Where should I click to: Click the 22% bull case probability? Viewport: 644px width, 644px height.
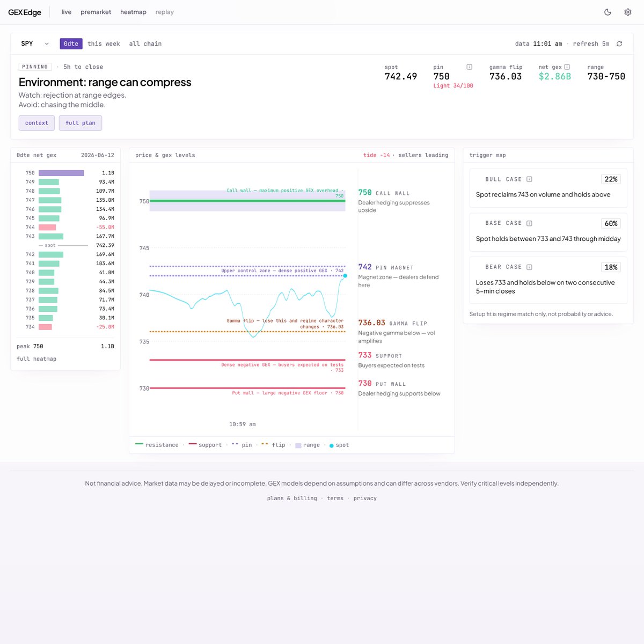(611, 179)
